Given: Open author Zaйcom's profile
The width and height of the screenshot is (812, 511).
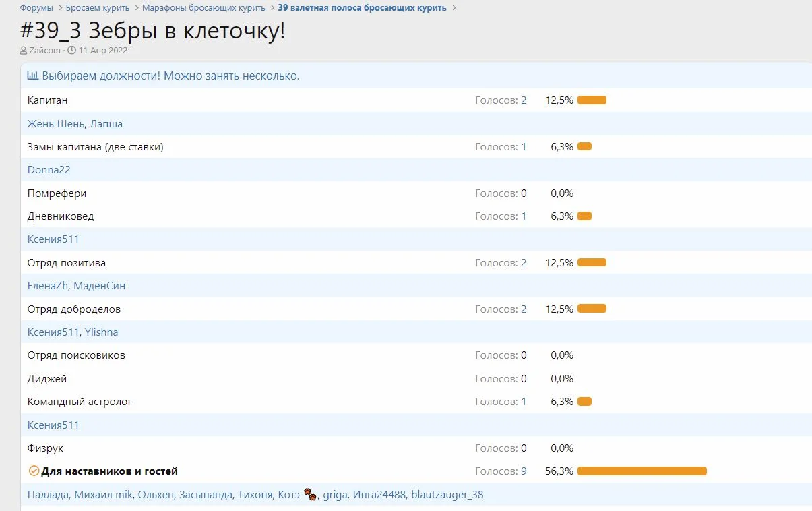Looking at the screenshot, I should click(x=44, y=51).
